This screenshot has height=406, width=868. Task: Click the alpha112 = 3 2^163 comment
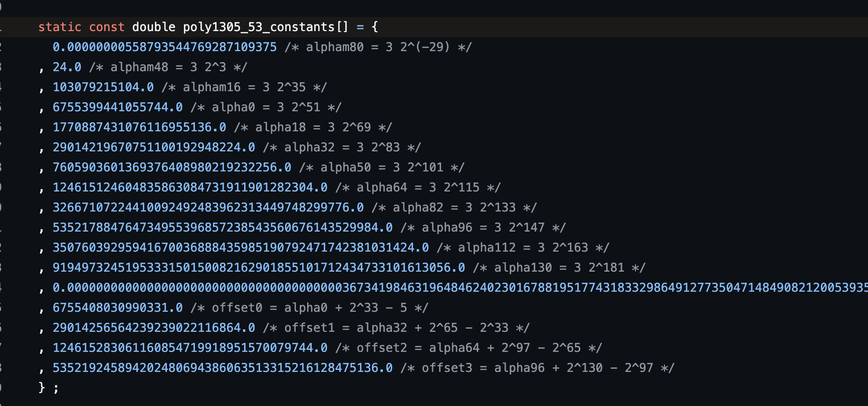(523, 248)
